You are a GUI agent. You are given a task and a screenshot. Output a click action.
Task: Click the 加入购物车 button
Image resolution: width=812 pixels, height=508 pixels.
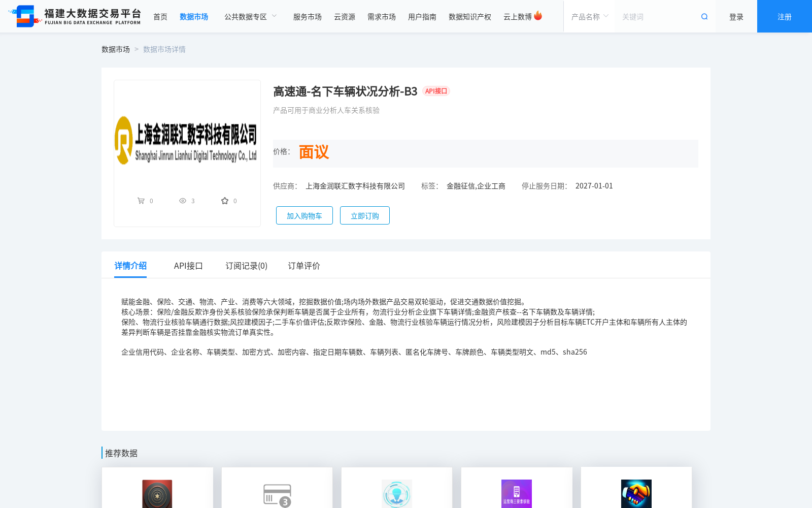(x=304, y=215)
